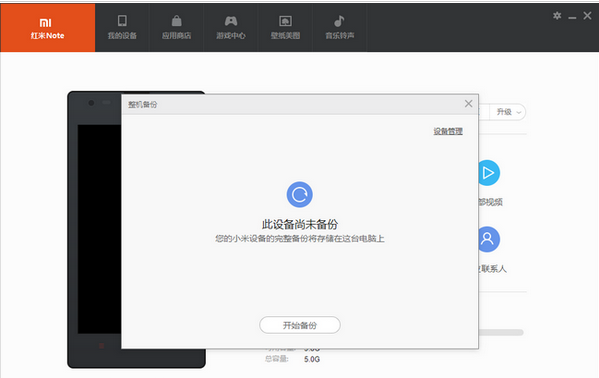Image resolution: width=599 pixels, height=378 pixels.
Task: Click the 联系人 label
Action: point(493,269)
